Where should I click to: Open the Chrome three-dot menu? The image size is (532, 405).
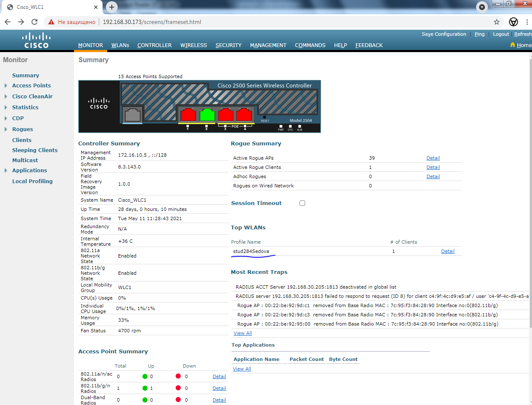pyautogui.click(x=527, y=22)
